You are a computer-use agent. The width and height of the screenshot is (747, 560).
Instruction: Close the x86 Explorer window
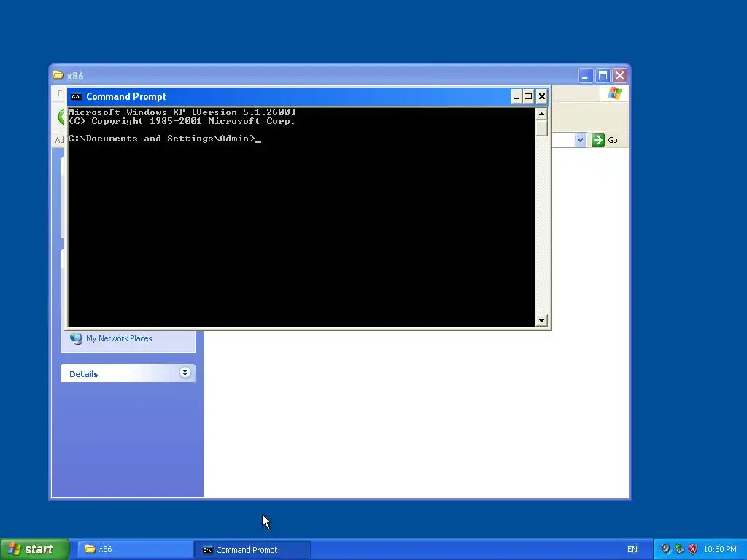point(619,76)
